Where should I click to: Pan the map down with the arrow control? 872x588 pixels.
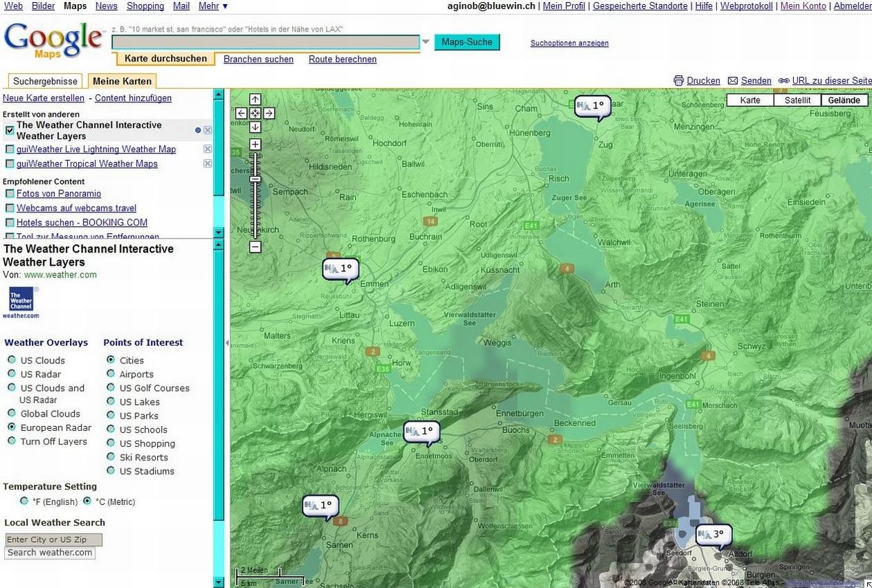(255, 127)
